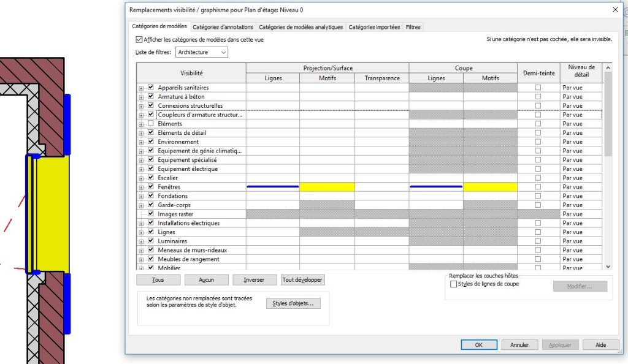Switch to the Catégories d'annotations tab
Screen dimensions: 628x364
[223, 27]
